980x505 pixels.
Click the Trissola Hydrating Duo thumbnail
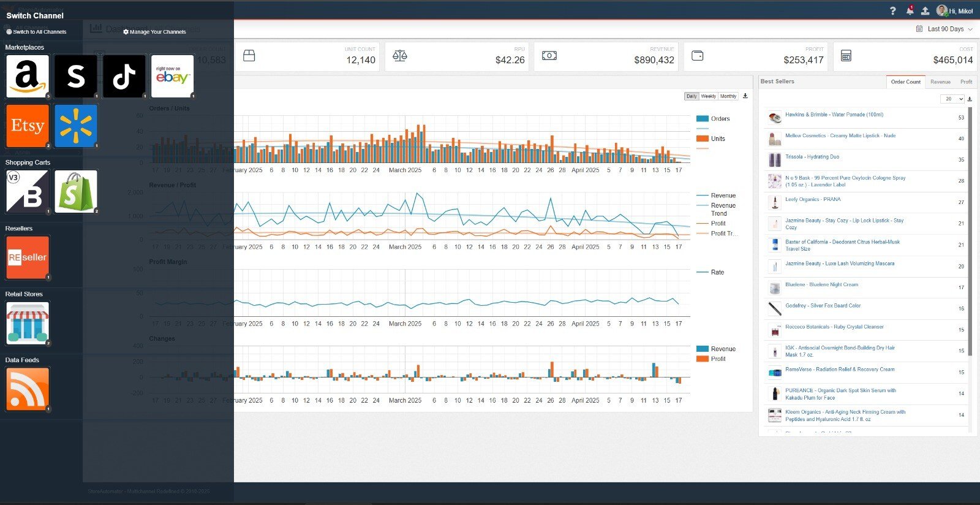[775, 159]
